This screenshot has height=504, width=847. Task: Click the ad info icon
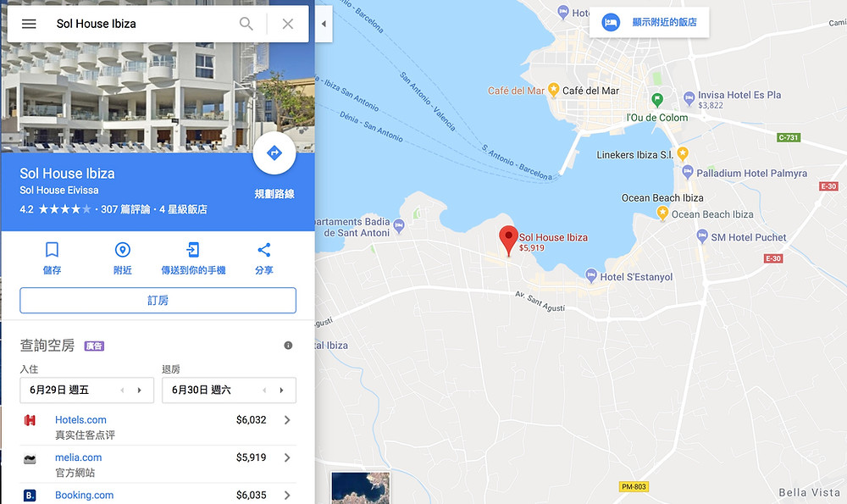tap(288, 346)
